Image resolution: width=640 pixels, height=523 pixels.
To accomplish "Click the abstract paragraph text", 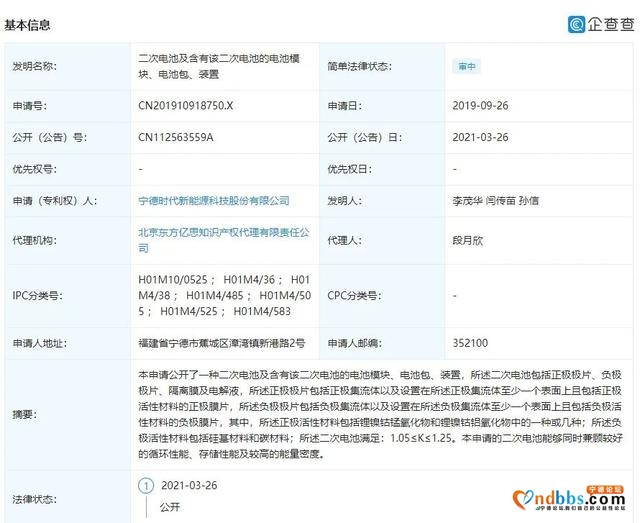I will click(x=380, y=415).
